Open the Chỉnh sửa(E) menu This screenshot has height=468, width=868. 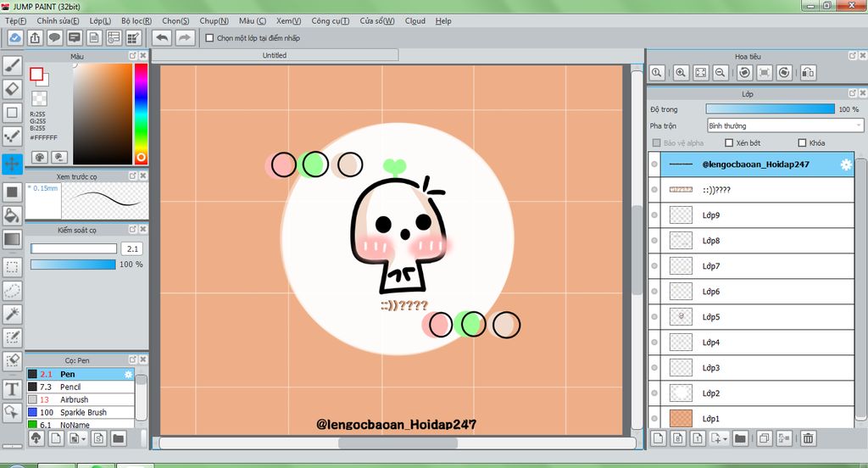[58, 21]
